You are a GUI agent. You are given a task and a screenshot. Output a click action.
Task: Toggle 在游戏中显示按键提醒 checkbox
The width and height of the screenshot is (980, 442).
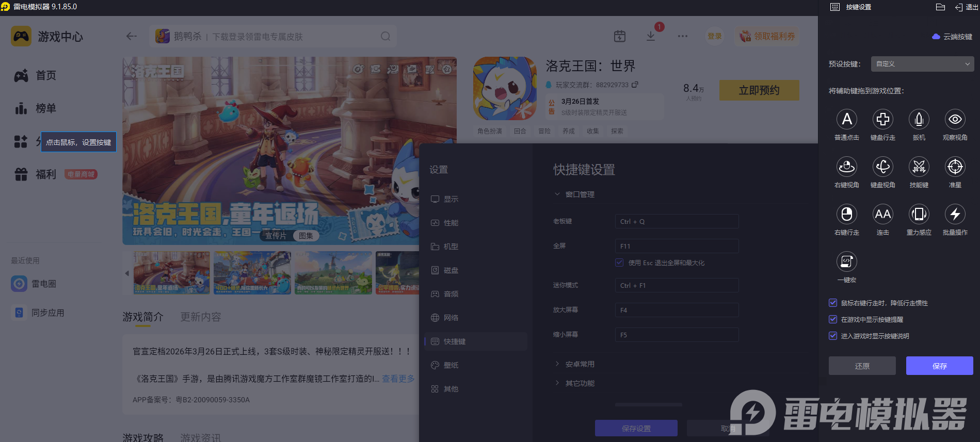point(832,319)
